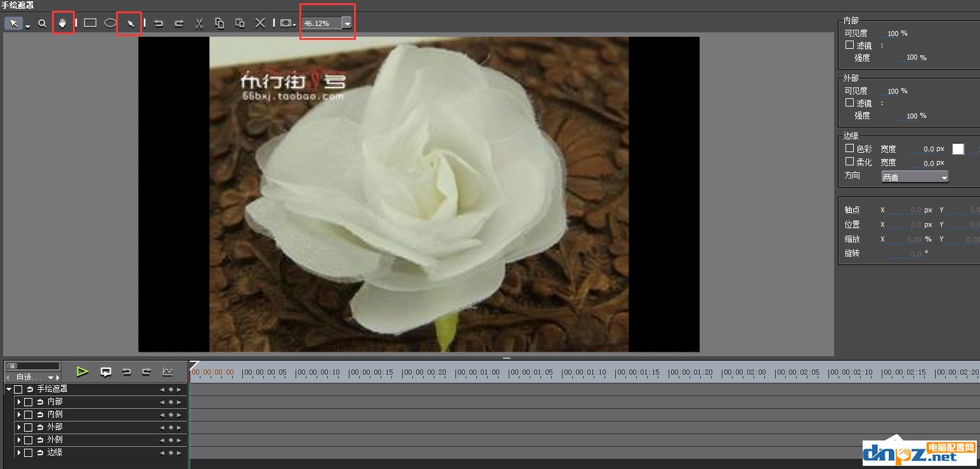Click splitter handle below preview area

[x=507, y=358]
